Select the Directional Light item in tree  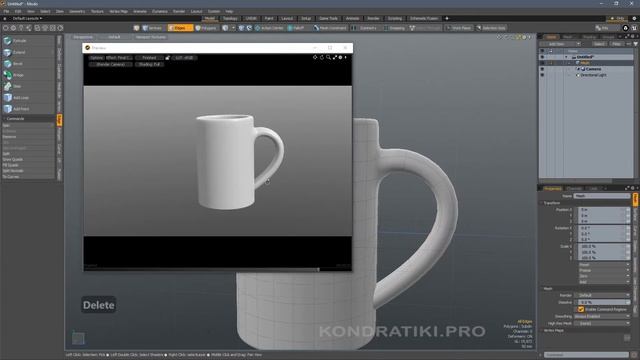tap(593, 75)
